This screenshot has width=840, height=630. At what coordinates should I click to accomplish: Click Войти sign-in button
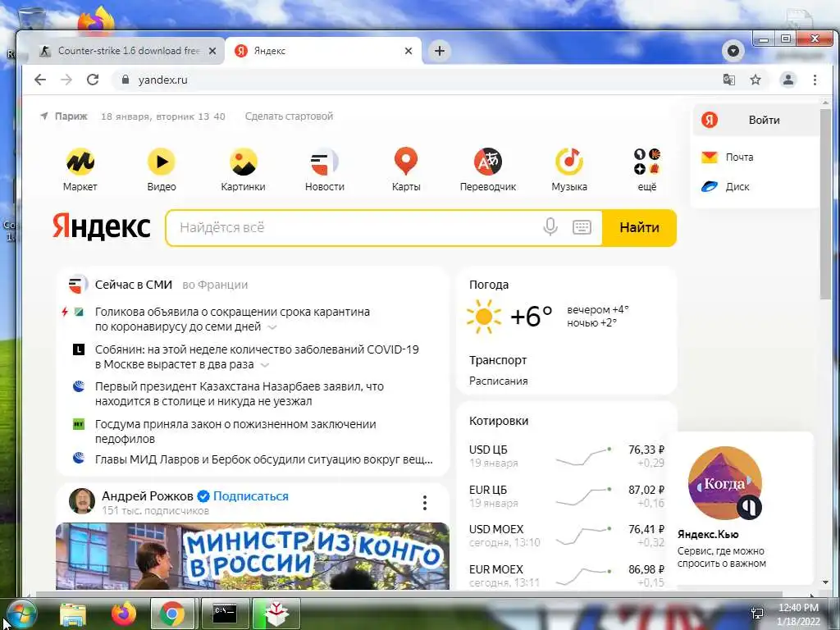[x=756, y=120]
